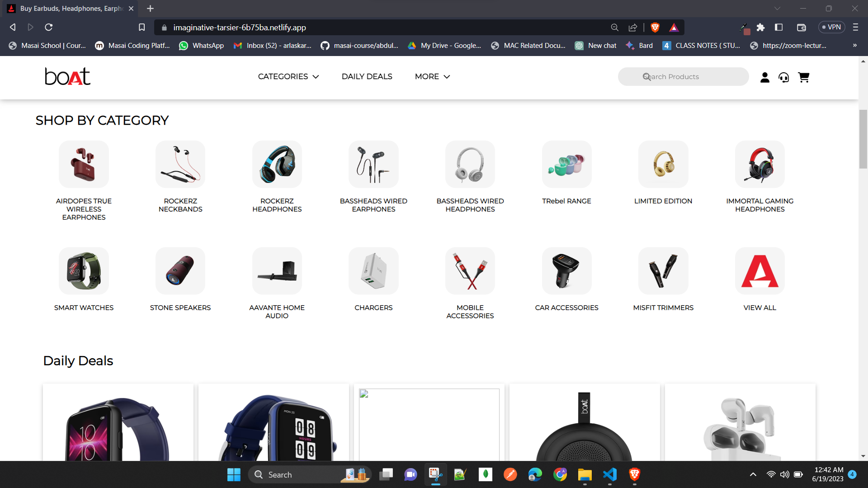The height and width of the screenshot is (488, 868).
Task: Expand the MORE dropdown menu
Action: coord(432,76)
